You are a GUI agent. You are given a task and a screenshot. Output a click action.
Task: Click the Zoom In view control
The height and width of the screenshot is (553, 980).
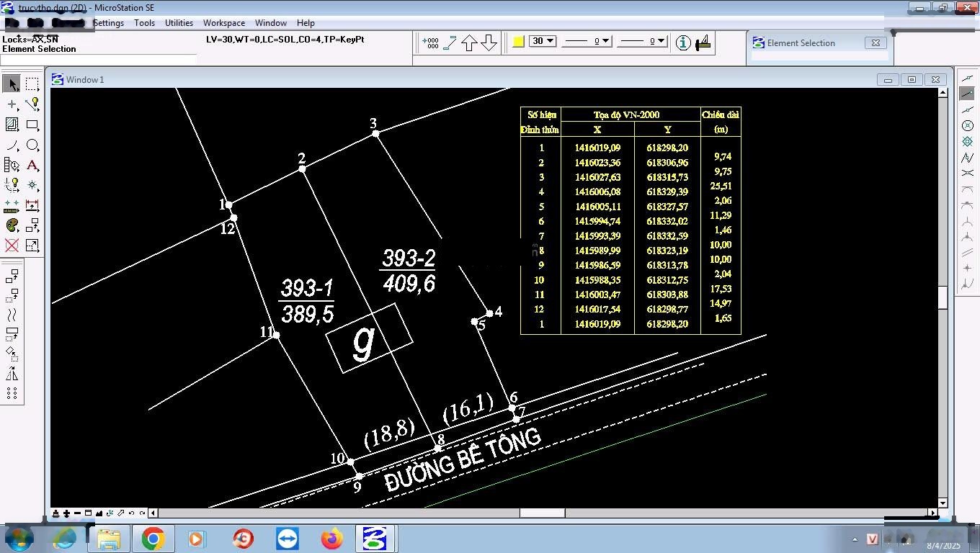[66, 513]
